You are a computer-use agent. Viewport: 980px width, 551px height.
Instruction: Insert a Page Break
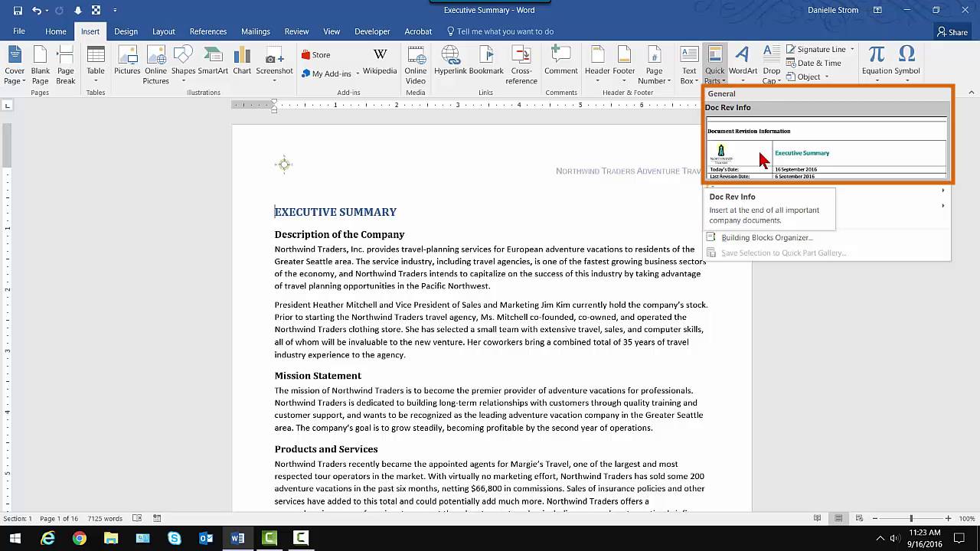pos(66,66)
